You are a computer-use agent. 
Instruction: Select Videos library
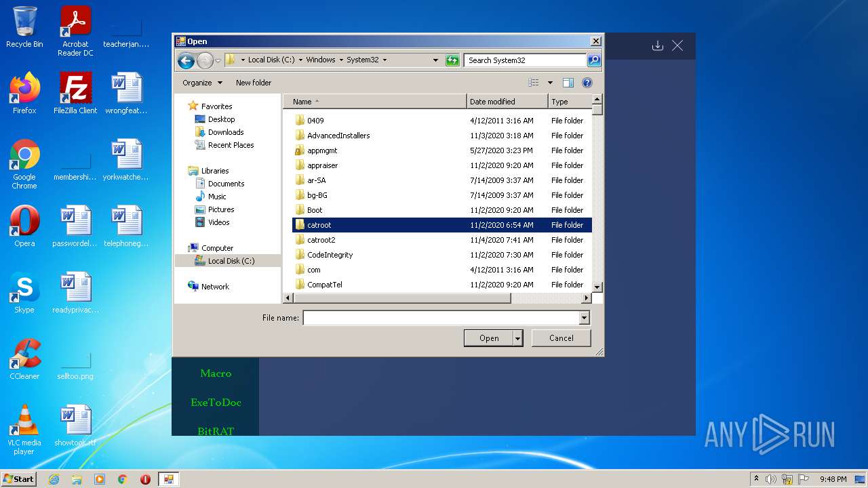pos(218,222)
